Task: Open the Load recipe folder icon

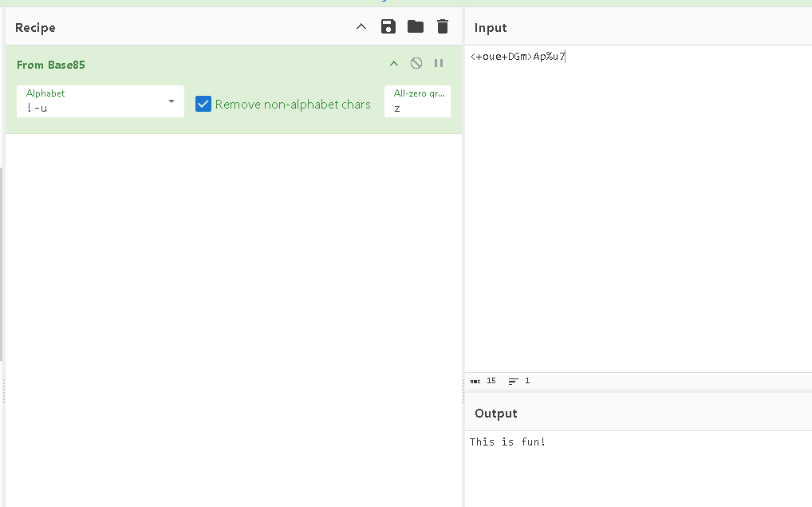Action: pos(416,27)
